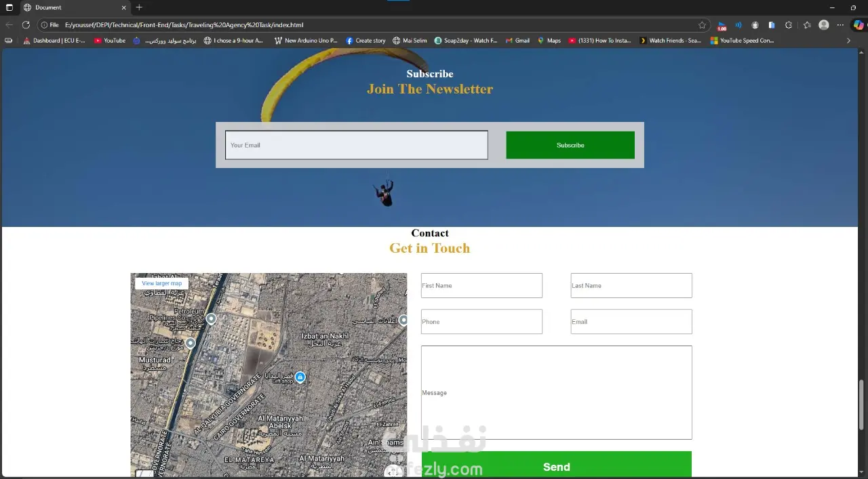Open the I chose a 9-hour bookmark
Image resolution: width=868 pixels, height=479 pixels.
[234, 41]
